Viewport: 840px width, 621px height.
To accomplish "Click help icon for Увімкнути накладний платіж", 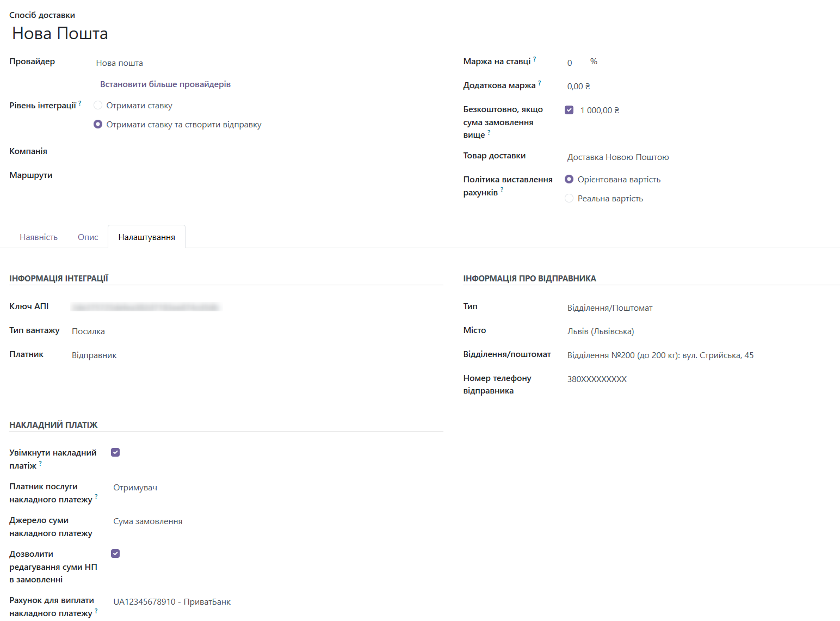I will coord(40,463).
